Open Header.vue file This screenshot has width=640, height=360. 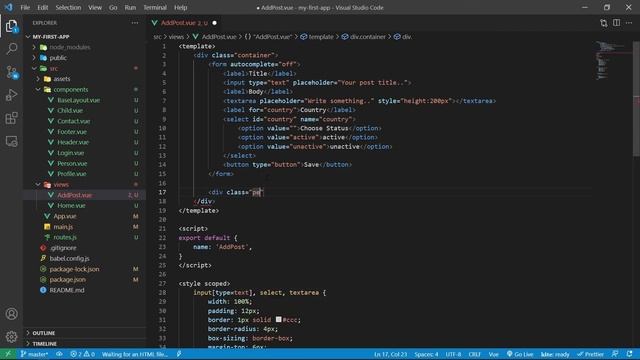point(73,142)
